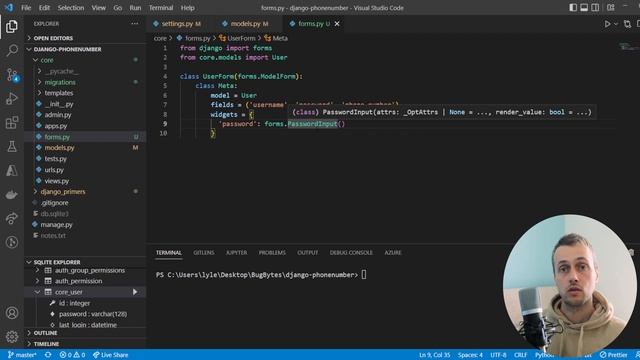Open Explorer more actions ellipsis

tap(135, 24)
